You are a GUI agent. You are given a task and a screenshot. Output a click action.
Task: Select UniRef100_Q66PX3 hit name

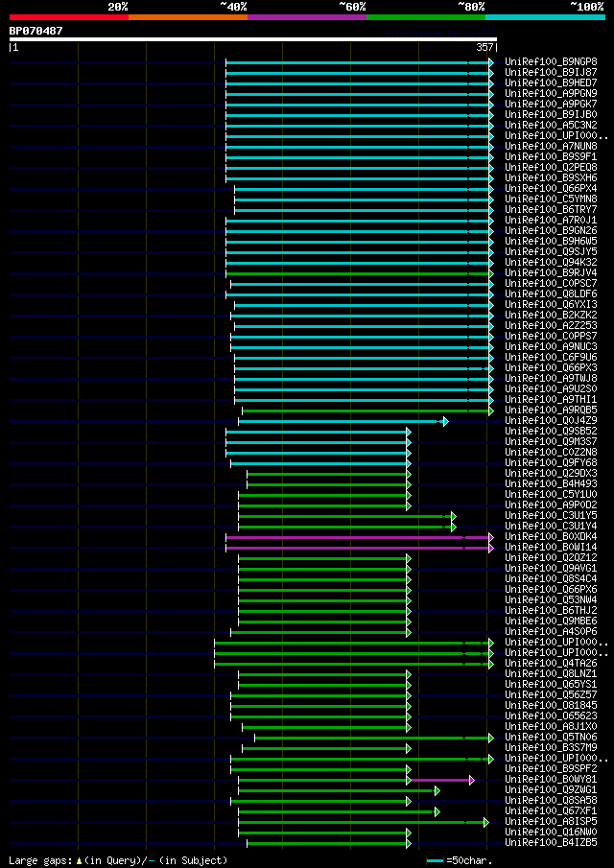coord(551,368)
